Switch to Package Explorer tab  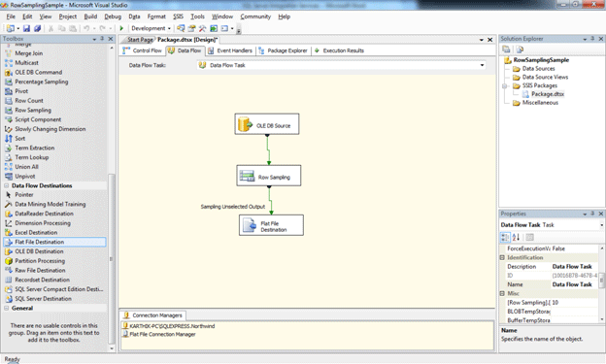click(x=283, y=50)
